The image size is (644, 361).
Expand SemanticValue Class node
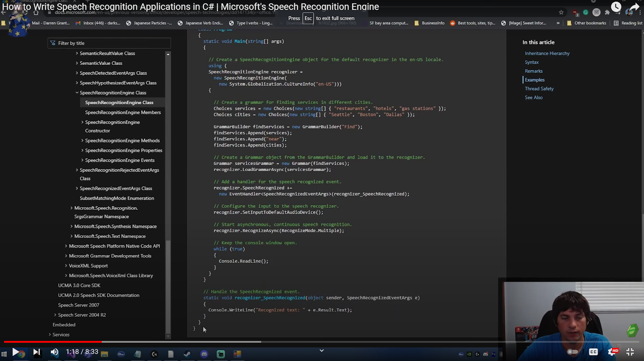(77, 63)
